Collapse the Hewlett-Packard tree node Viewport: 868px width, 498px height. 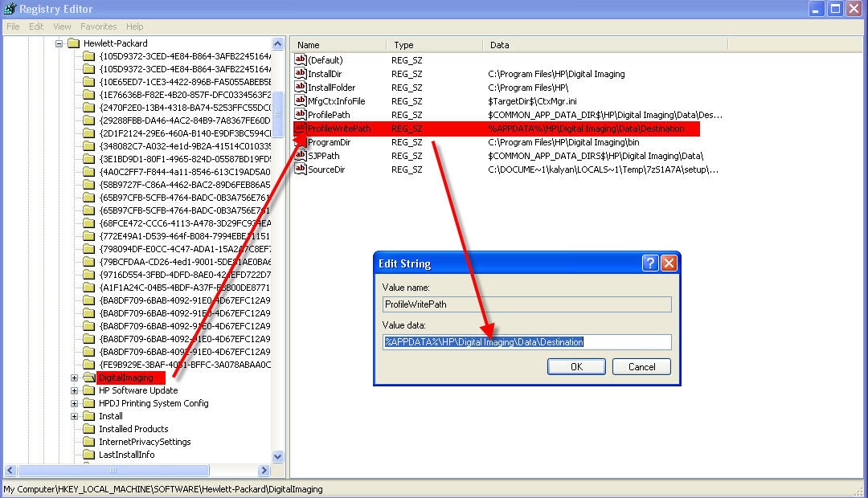[x=59, y=43]
